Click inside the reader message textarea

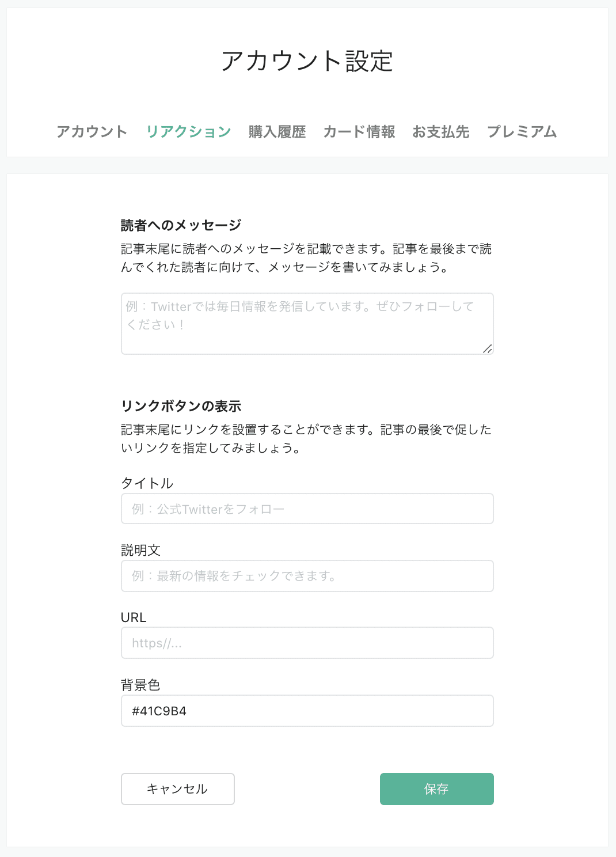click(307, 323)
